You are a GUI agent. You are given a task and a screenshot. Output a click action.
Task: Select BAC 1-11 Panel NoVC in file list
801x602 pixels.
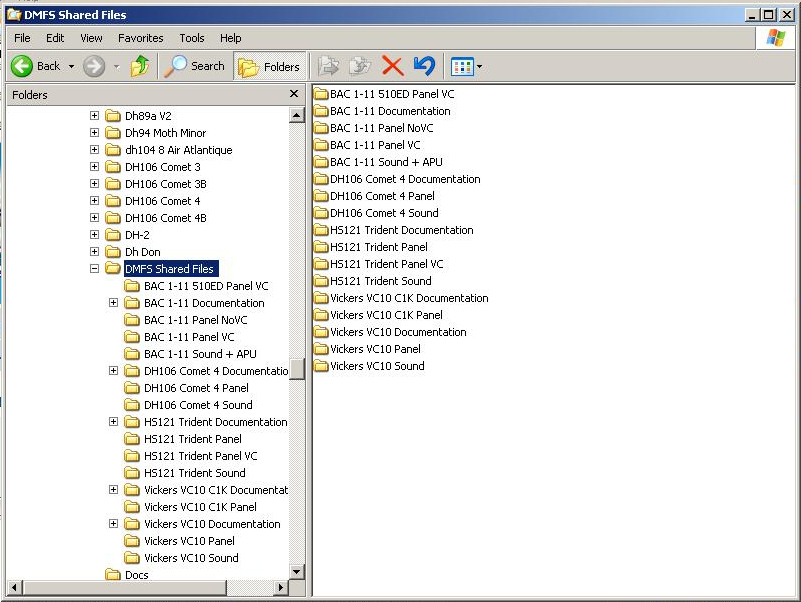click(x=381, y=128)
